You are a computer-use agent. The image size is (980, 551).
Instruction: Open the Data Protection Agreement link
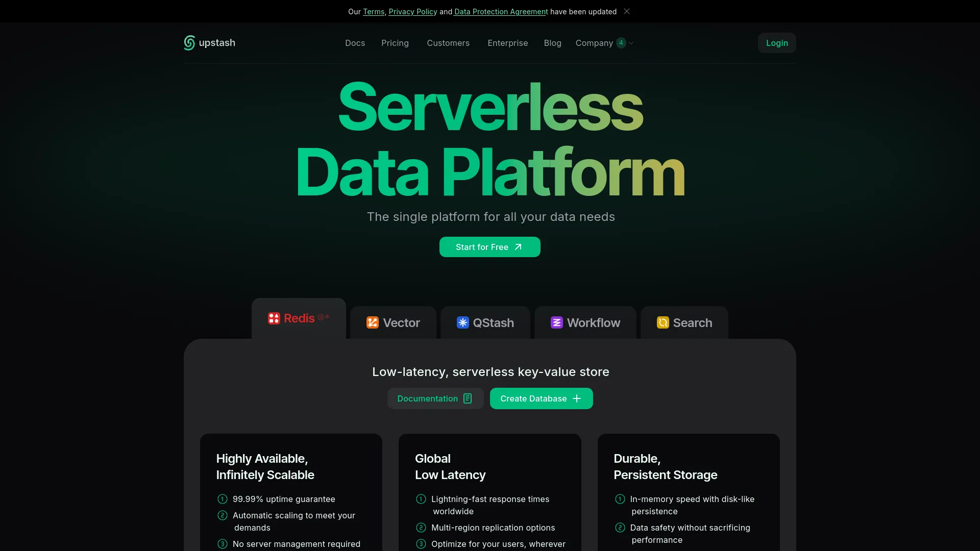click(x=501, y=12)
